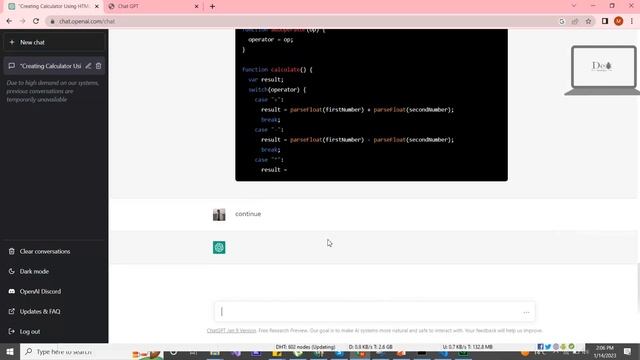640x360 pixels.
Task: Click the 'Due to high demand' notice text
Action: click(x=53, y=91)
